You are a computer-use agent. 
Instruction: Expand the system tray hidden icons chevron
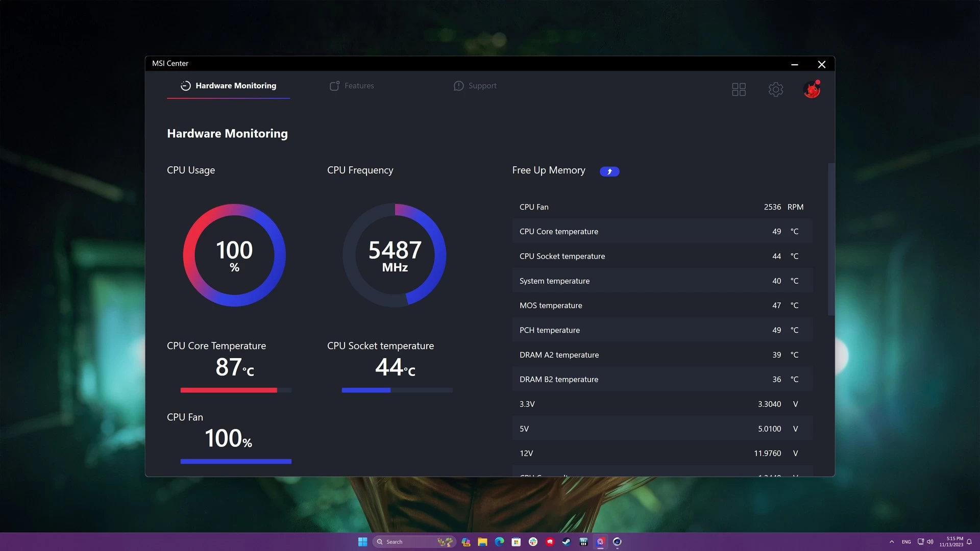pos(892,542)
